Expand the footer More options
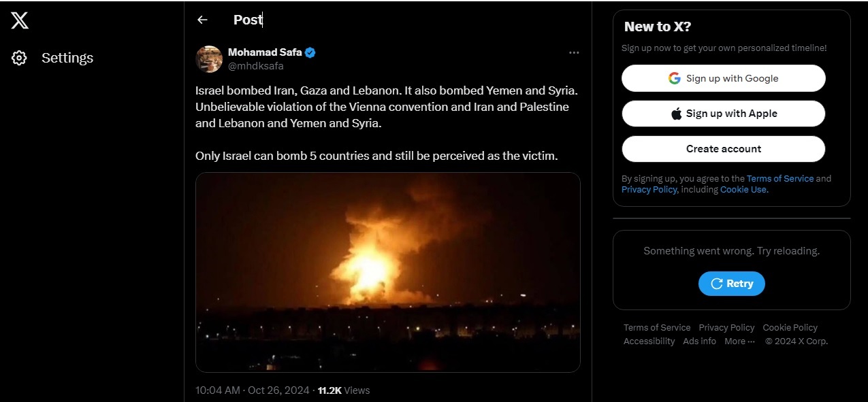Image resolution: width=868 pixels, height=402 pixels. coord(739,341)
